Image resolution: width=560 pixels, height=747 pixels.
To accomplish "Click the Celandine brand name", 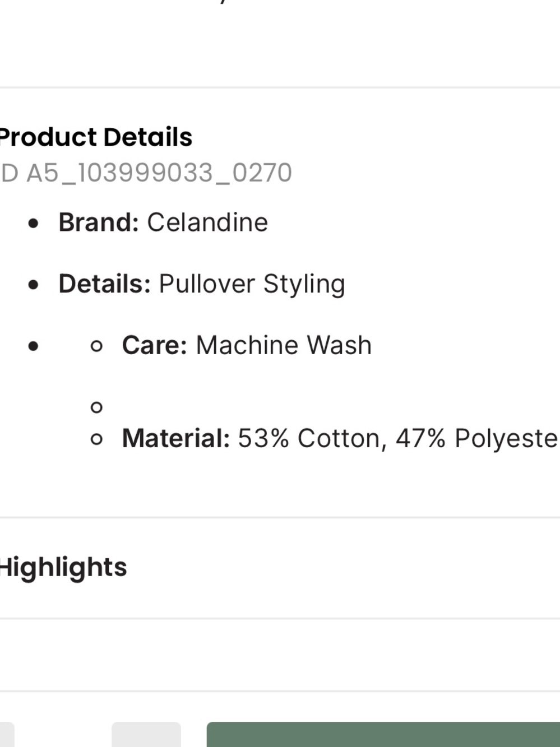I will pos(207,222).
